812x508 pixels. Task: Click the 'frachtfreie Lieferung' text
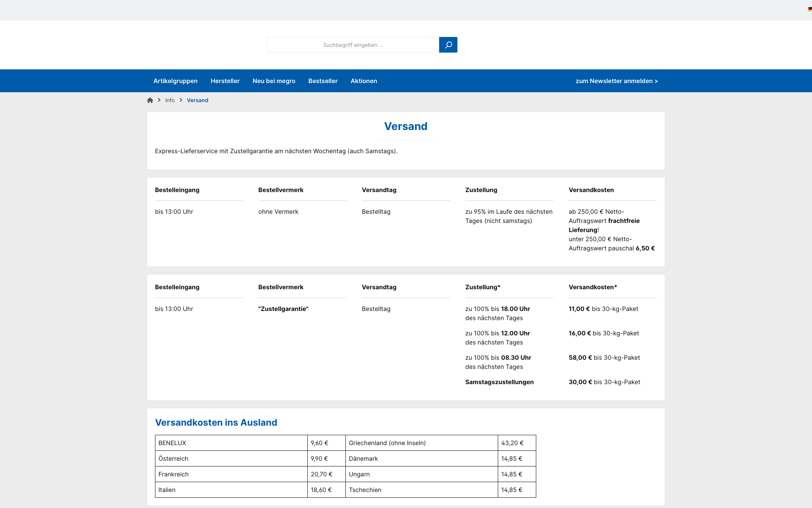coord(604,225)
